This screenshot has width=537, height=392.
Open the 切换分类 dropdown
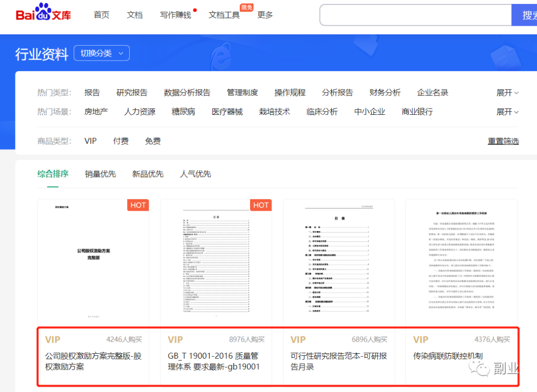pos(102,53)
